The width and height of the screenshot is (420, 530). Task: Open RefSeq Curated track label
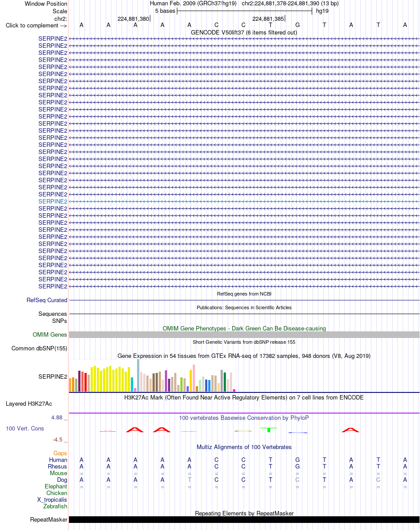tap(47, 300)
